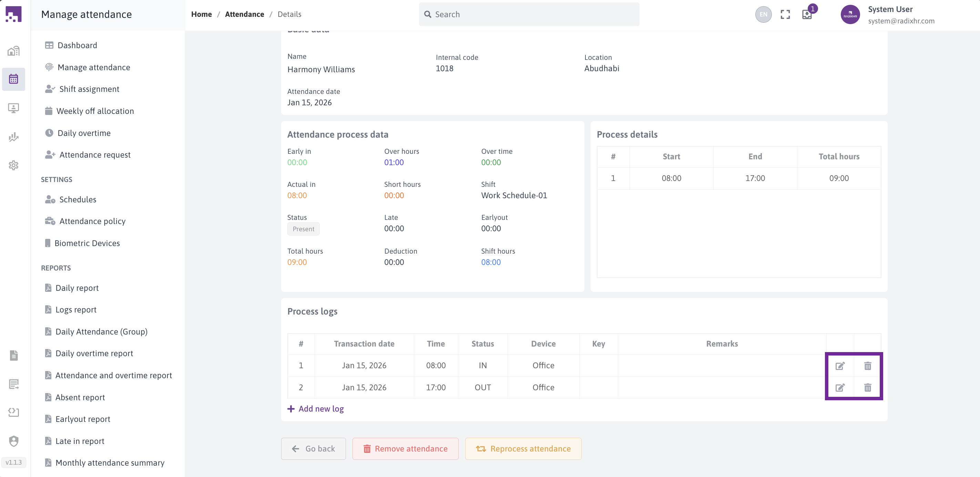Delete the 17:00 OUT process log
The width and height of the screenshot is (980, 477).
[867, 387]
